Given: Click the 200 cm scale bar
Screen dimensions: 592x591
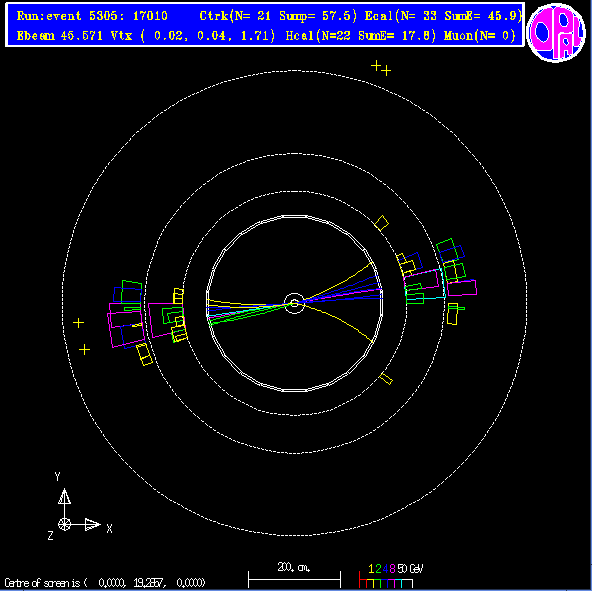Looking at the screenshot, I should pyautogui.click(x=294, y=580).
